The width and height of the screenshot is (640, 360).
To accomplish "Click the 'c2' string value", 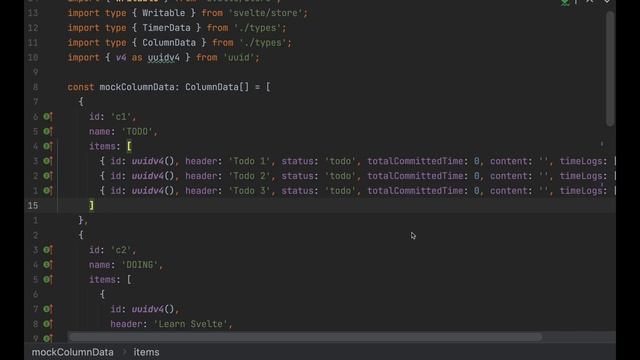I will click(x=121, y=250).
